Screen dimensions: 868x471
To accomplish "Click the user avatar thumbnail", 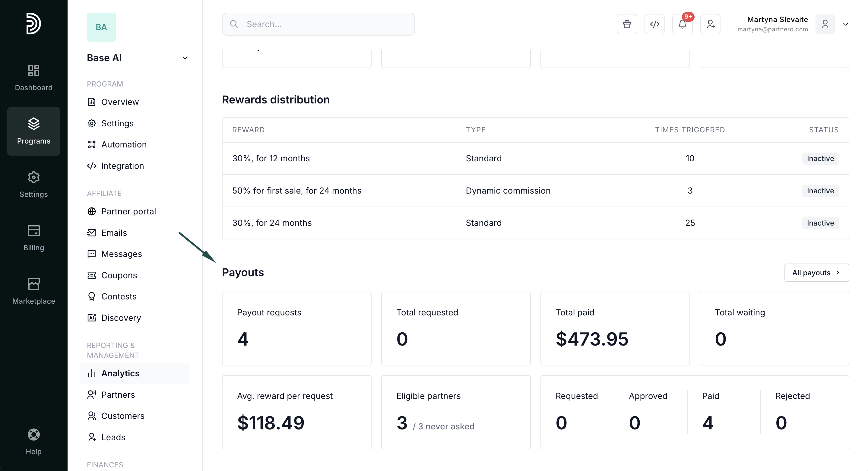I will [825, 24].
